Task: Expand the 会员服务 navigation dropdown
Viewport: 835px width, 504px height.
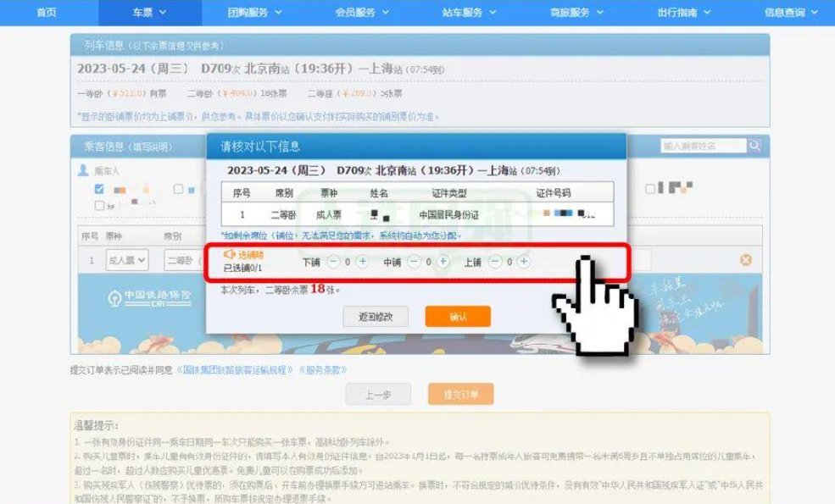Action: pos(361,13)
